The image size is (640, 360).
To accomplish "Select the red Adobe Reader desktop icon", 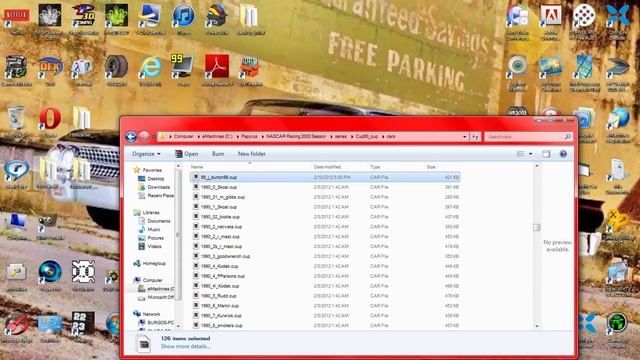I will pos(217,69).
